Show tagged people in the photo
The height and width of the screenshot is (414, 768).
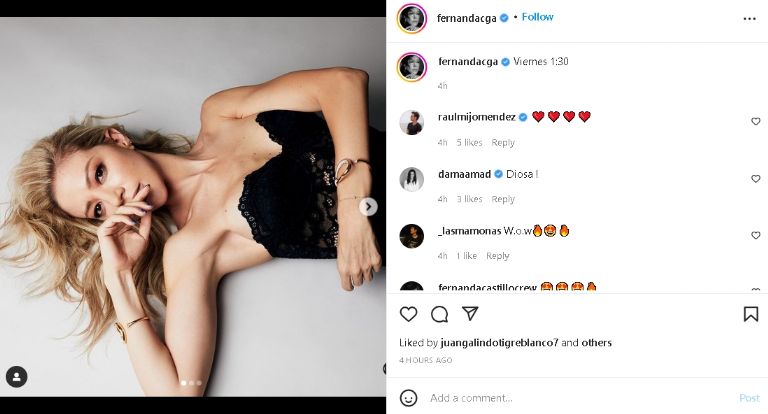16,377
